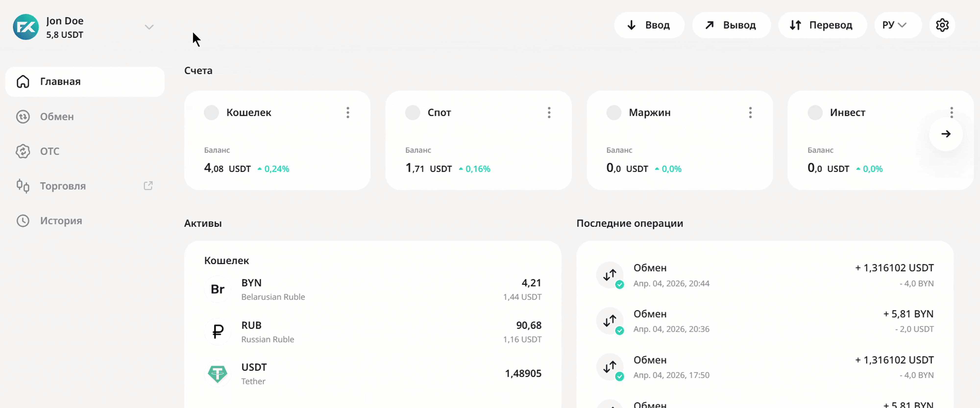Viewport: 980px width, 408px height.
Task: Open История page in sidebar
Action: click(x=61, y=221)
